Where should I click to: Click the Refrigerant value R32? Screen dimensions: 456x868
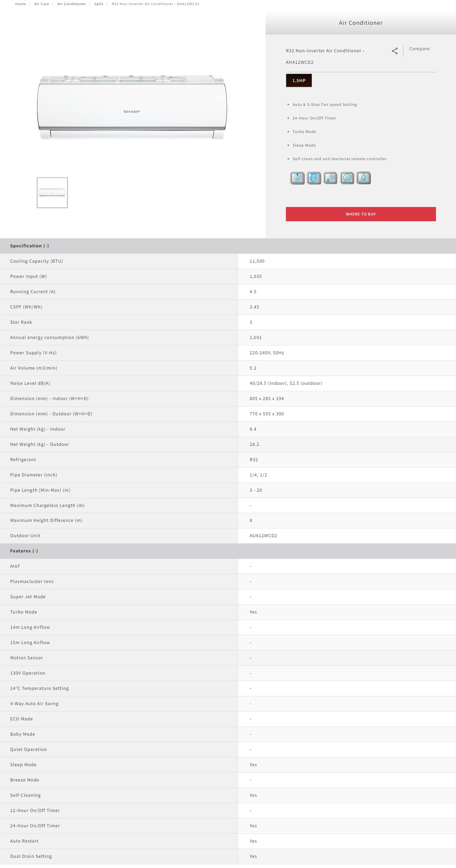[254, 460]
